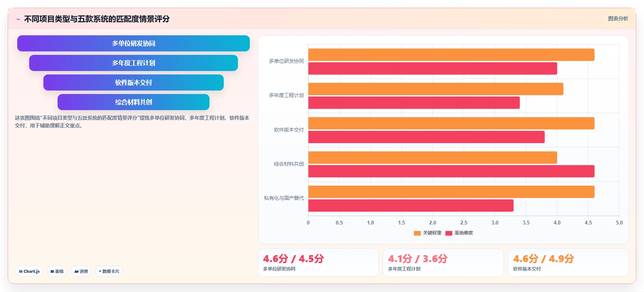Toggle the 关键权重 legend item
This screenshot has width=644, height=292.
coord(428,233)
